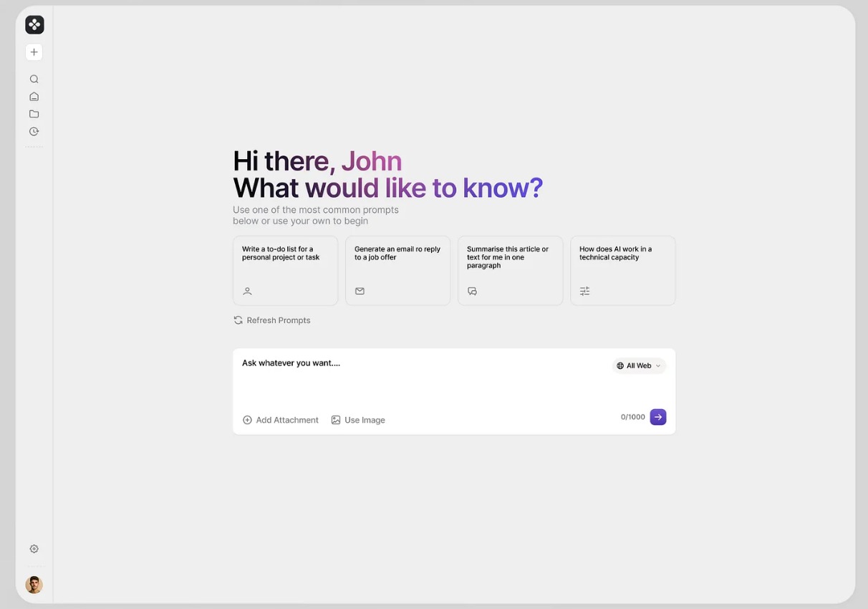Click the app logo in the sidebar

click(x=34, y=25)
